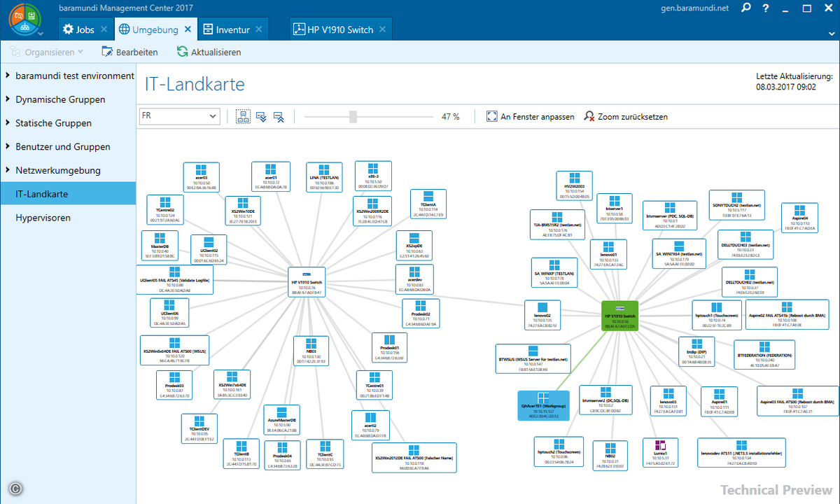Select the TClientDEV node
Image resolution: width=840 pixels, height=504 pixels.
pyautogui.click(x=199, y=428)
